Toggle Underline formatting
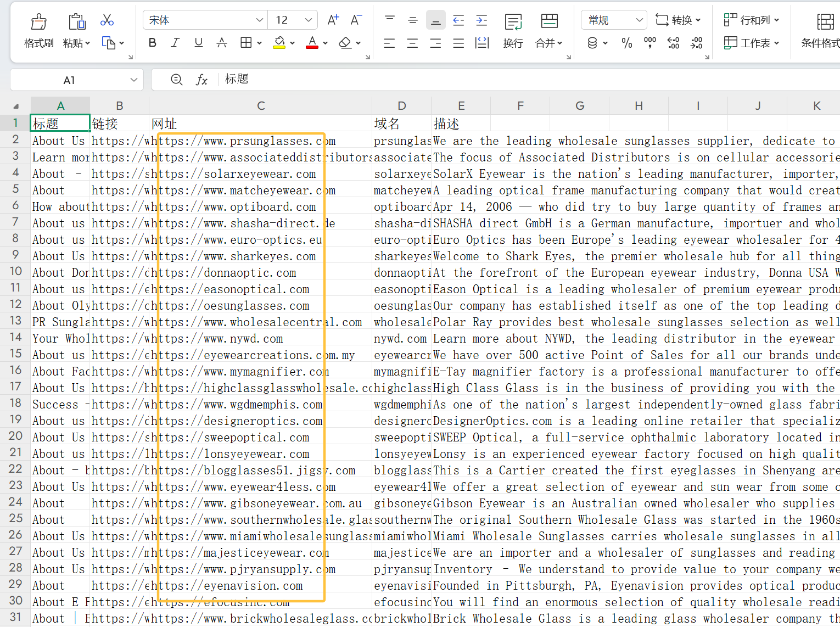Viewport: 840px width, 627px height. pyautogui.click(x=198, y=43)
